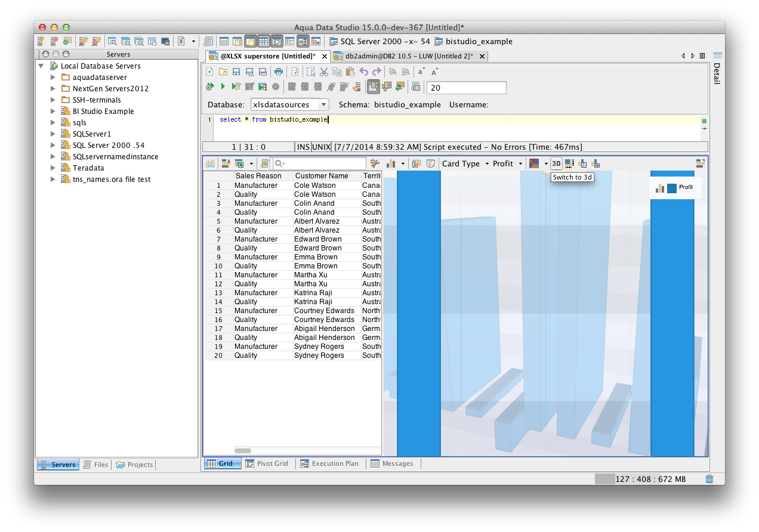Click the Customer Name column header
This screenshot has height=532, width=759.
tap(326, 176)
